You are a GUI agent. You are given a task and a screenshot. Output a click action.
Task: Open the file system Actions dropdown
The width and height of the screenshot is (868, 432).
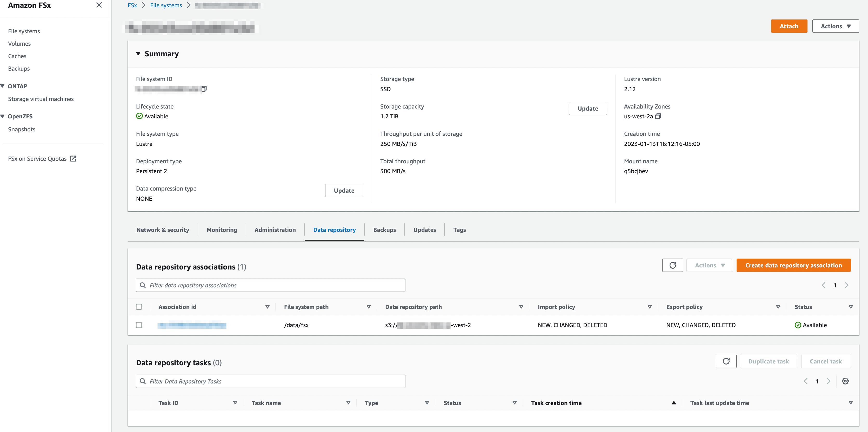tap(835, 26)
